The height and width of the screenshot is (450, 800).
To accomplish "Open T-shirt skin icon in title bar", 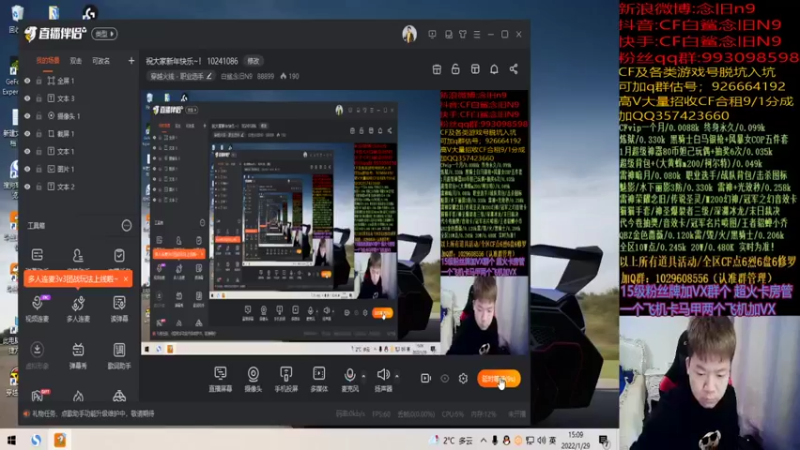I will (462, 34).
